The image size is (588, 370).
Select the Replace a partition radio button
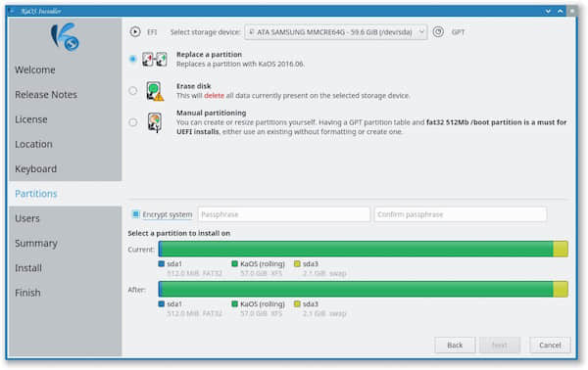(x=132, y=59)
